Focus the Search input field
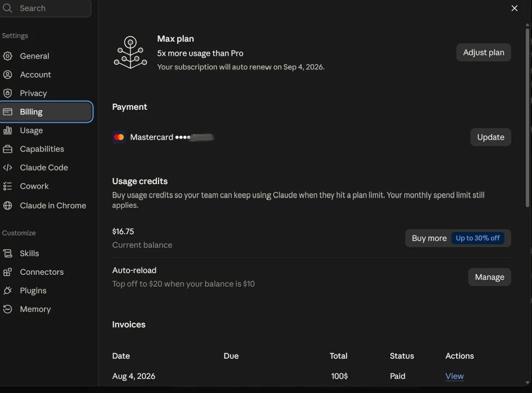 click(46, 8)
